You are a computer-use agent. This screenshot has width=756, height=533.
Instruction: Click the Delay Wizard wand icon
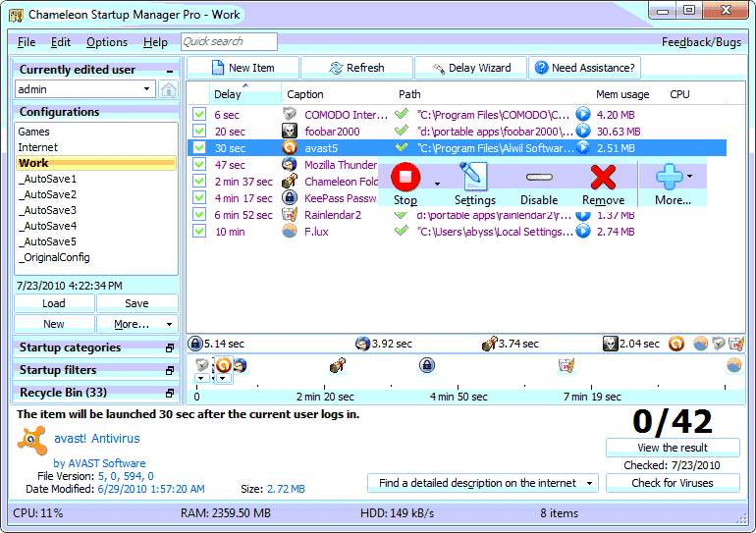[438, 68]
